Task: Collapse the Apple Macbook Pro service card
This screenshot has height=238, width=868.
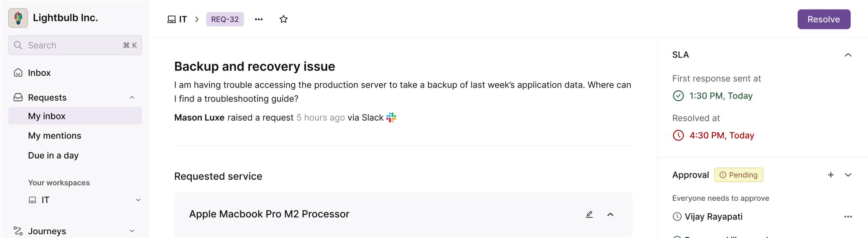Action: click(610, 215)
